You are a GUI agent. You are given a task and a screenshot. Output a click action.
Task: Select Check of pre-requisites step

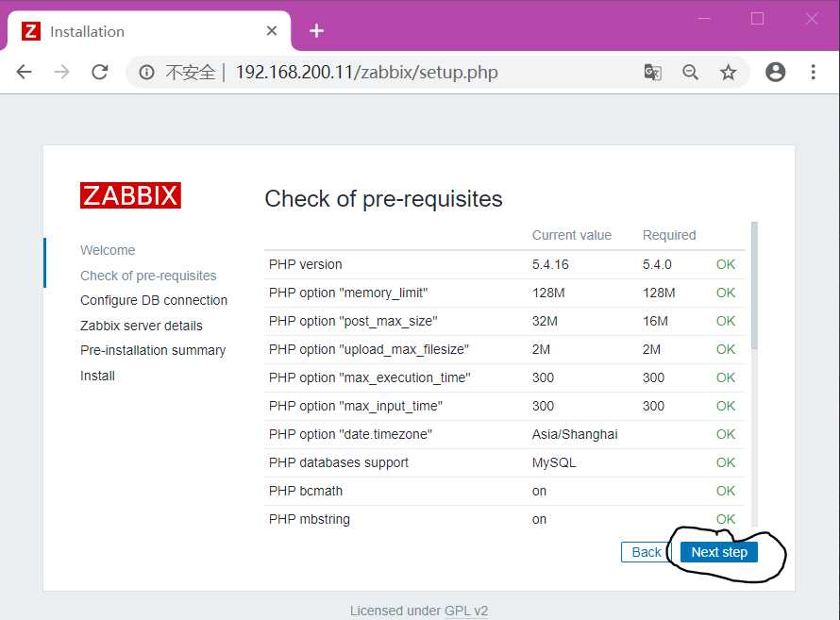click(x=148, y=276)
